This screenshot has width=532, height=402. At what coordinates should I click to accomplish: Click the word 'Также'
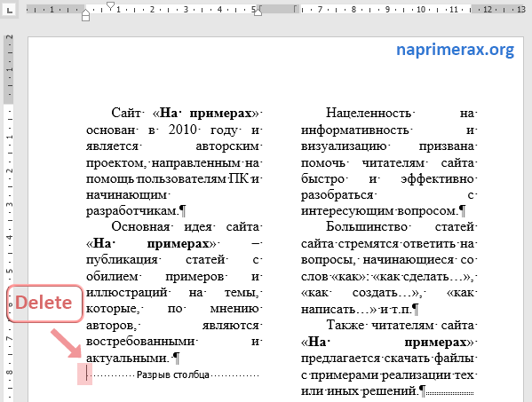pos(345,326)
